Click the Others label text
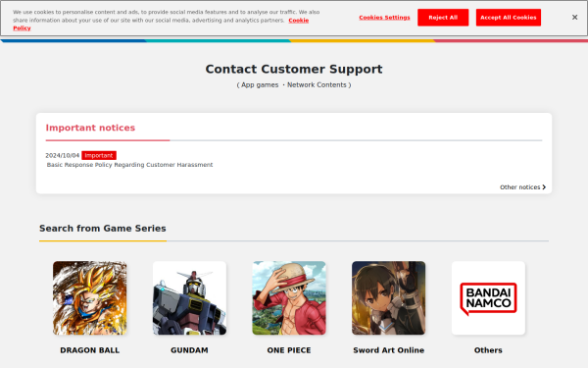This screenshot has width=588, height=368. click(488, 350)
